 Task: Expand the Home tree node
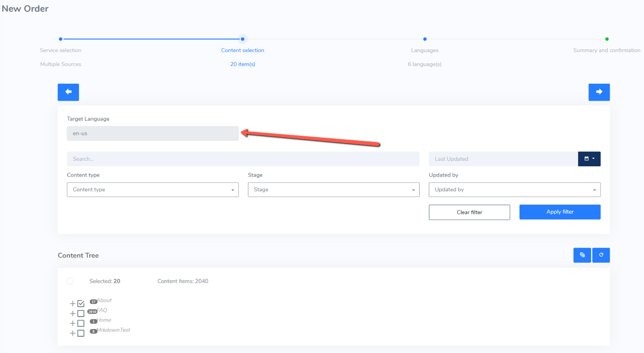coord(72,323)
